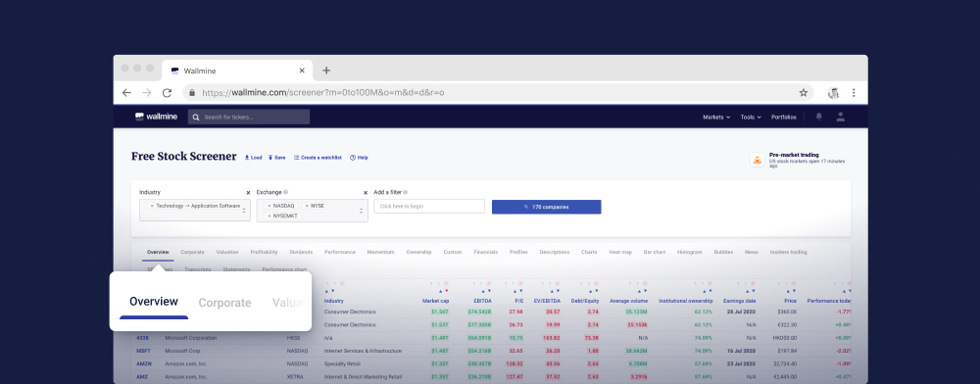Click the wallmine logo in the header
980x384 pixels.
[x=156, y=117]
